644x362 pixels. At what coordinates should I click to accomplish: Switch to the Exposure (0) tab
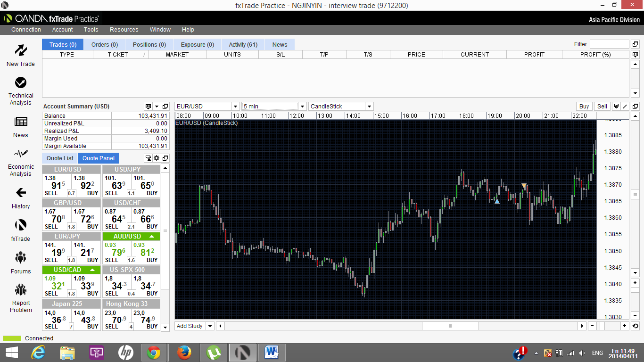pos(198,45)
